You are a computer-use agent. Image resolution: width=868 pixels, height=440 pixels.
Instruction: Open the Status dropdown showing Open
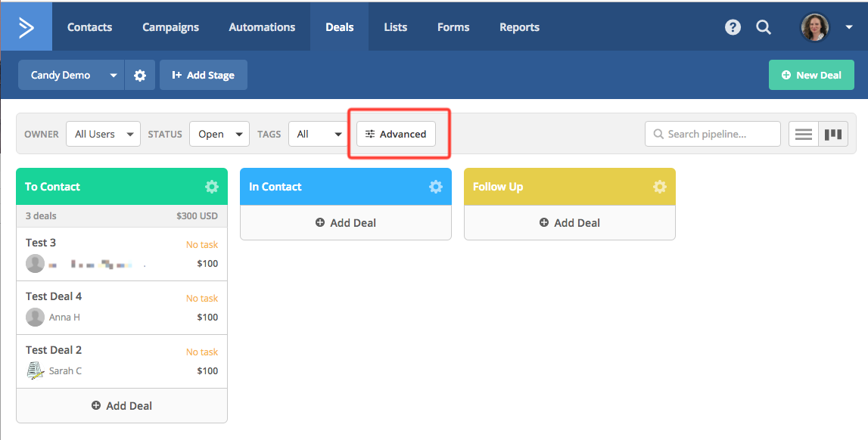pos(219,135)
